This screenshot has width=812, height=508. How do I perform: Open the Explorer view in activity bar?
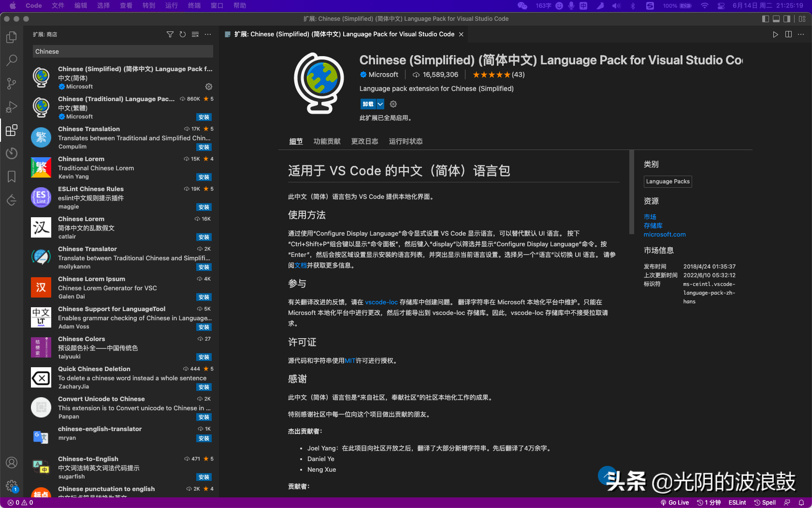pyautogui.click(x=12, y=37)
